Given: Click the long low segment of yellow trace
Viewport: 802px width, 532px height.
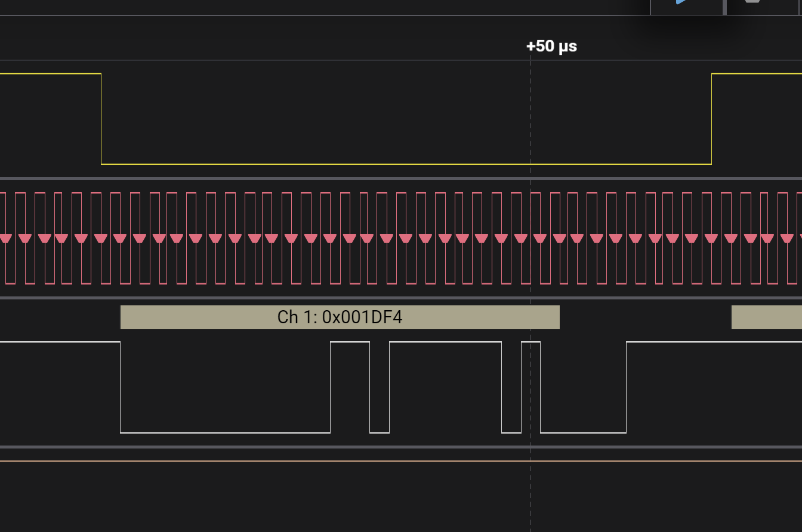Looking at the screenshot, I should 406,164.
